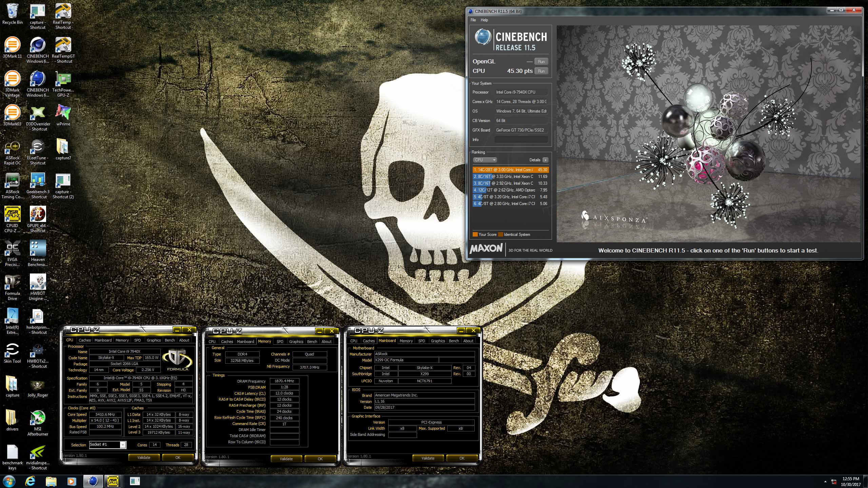Image resolution: width=868 pixels, height=488 pixels.
Task: Open the 3DMark Vantage desktop icon
Action: 13,84
